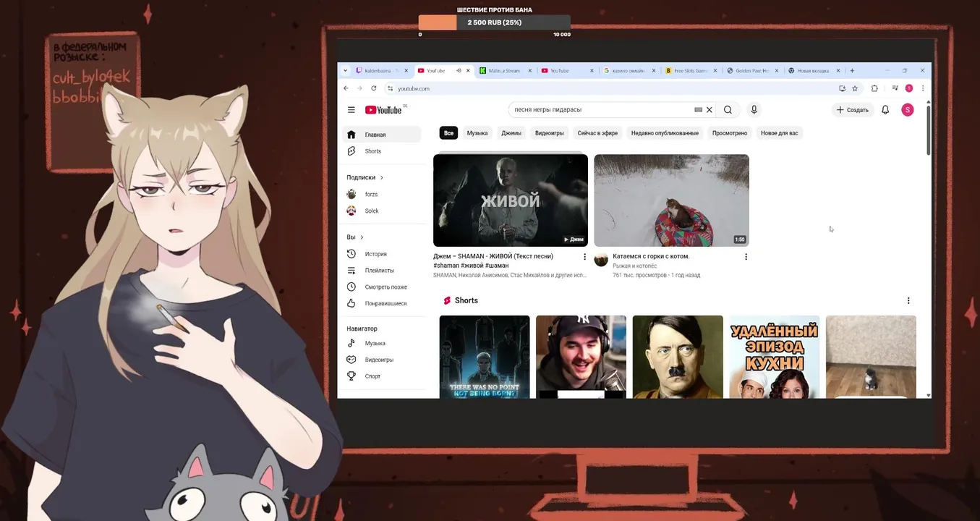This screenshot has height=521, width=980.
Task: Expand the Подписки section
Action: (365, 177)
